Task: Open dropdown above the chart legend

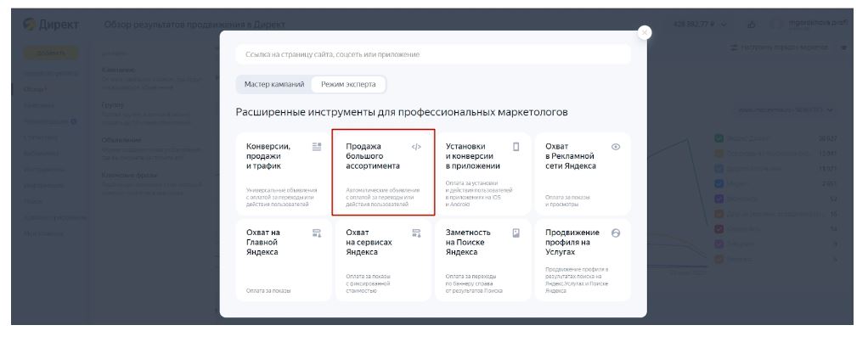Action: click(x=786, y=109)
